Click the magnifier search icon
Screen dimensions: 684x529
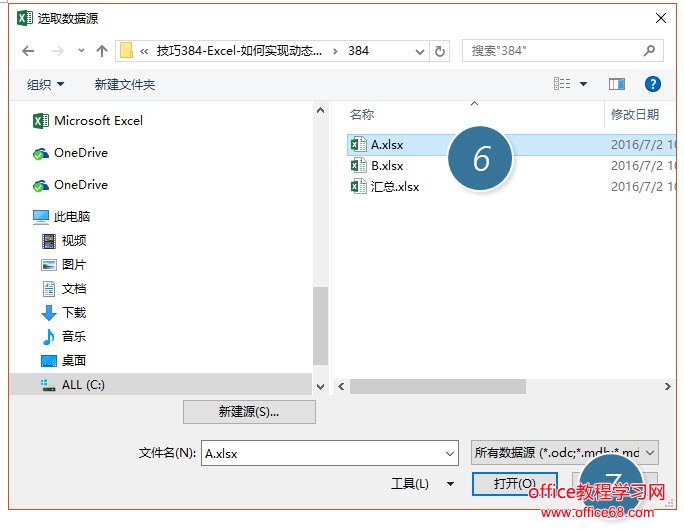(650, 51)
